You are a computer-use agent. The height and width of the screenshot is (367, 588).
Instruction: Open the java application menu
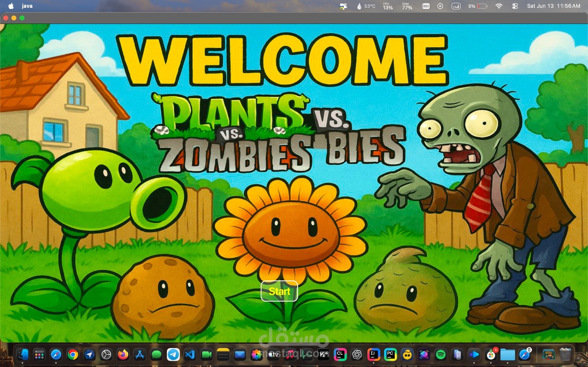point(27,6)
